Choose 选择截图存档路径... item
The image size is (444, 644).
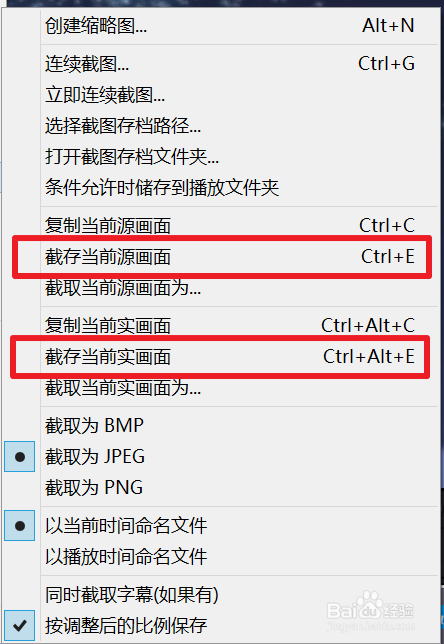point(222,126)
